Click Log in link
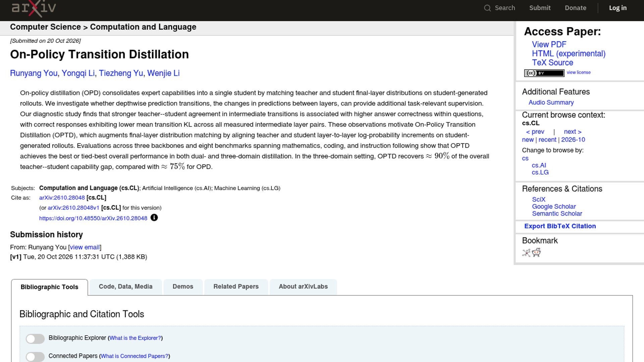 (618, 8)
